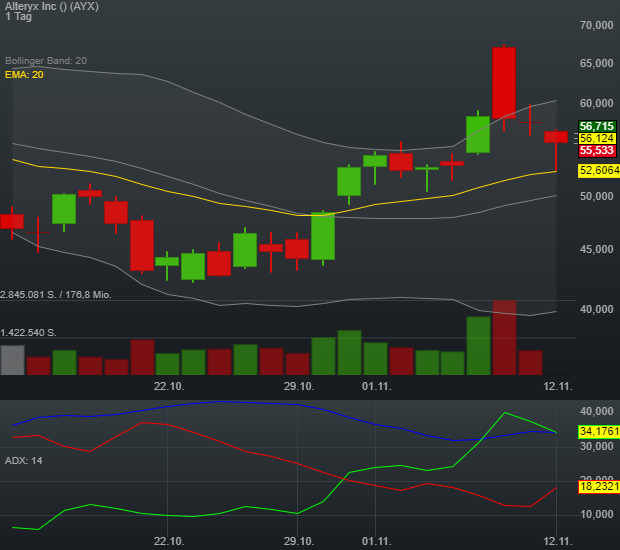Click the 18,2321 ADX value tag
The width and height of the screenshot is (620, 550).
pos(599,486)
